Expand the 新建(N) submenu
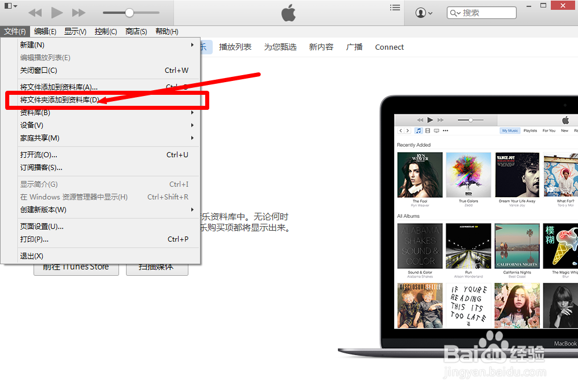This screenshot has height=392, width=578. click(32, 45)
